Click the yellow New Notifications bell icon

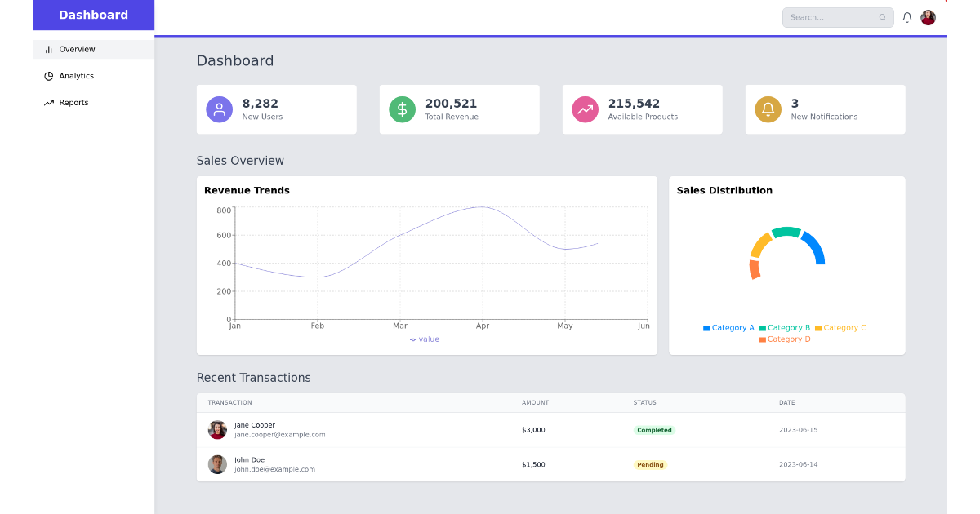point(768,109)
